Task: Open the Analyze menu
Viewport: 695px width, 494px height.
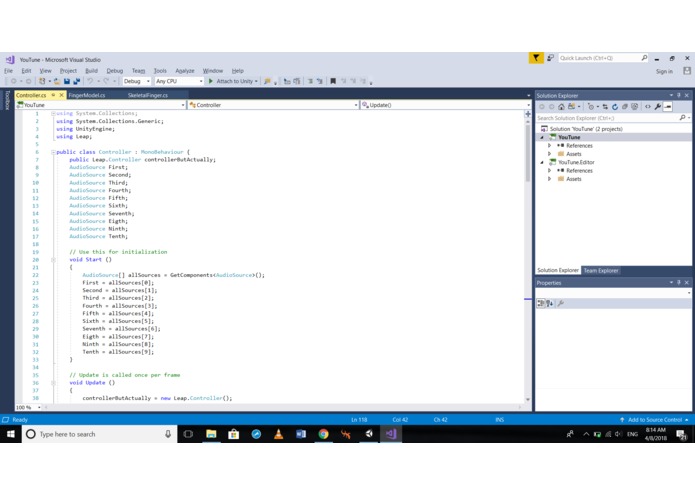Action: pyautogui.click(x=185, y=71)
